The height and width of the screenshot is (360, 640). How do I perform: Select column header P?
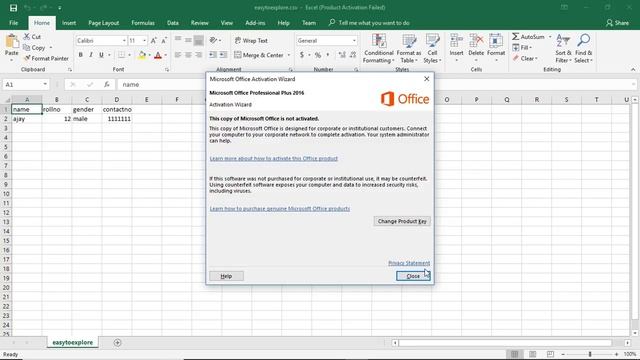[476, 100]
